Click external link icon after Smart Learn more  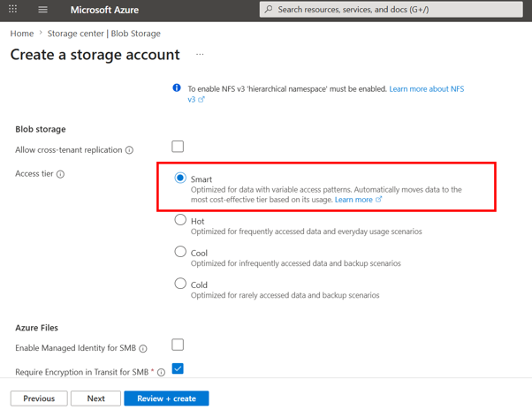tap(378, 200)
